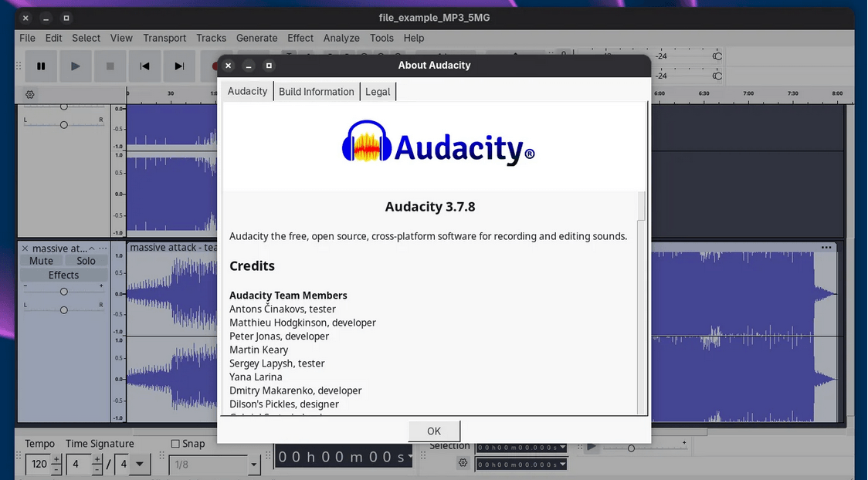The image size is (868, 480).
Task: Click the Audacity logo in About dialog
Action: 438,144
